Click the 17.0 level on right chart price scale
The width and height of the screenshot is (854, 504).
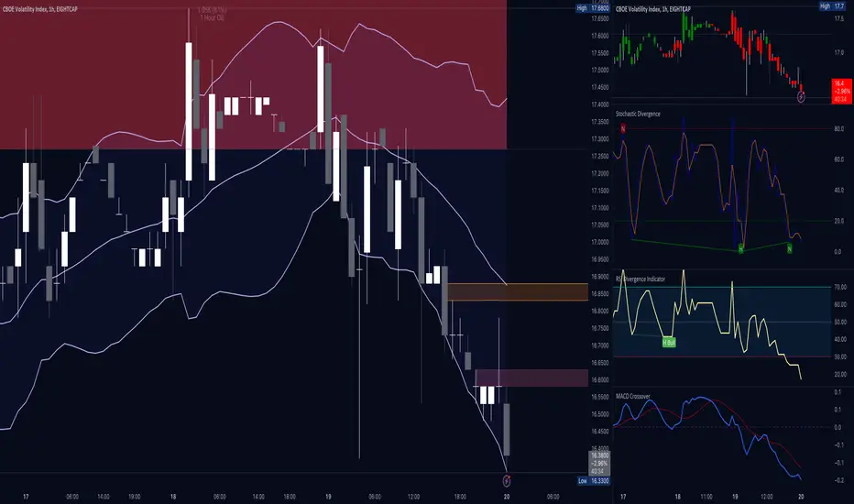[838, 53]
